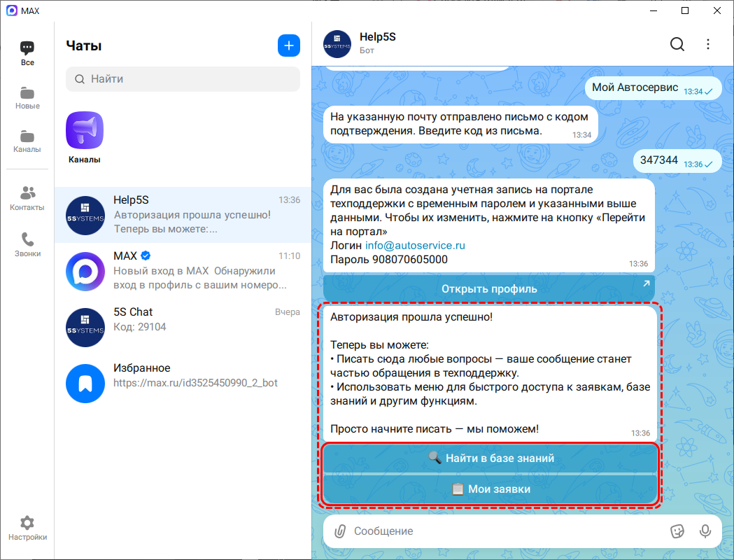Viewport: 734px width, 560px height.
Task: Open the Новые folder in sidebar
Action: point(27,98)
